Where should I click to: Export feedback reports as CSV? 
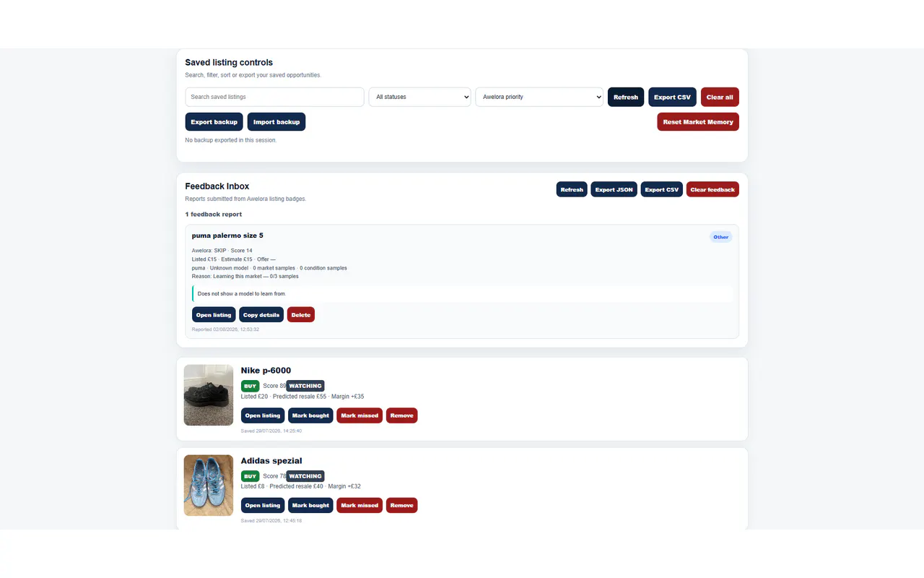point(662,189)
